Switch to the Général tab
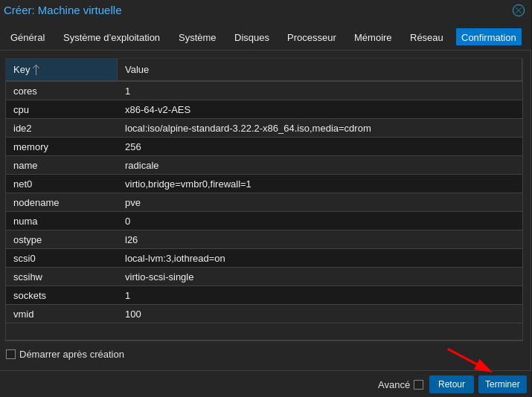532x397 pixels. (28, 37)
